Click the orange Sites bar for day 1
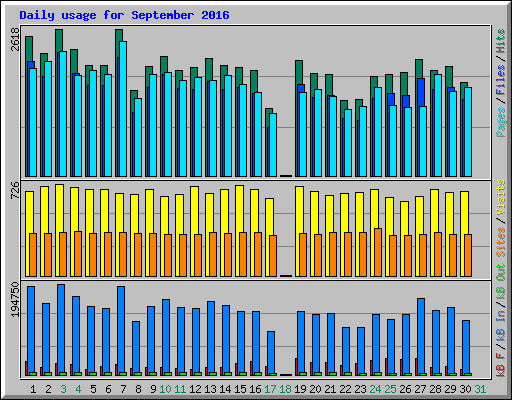 [x=33, y=255]
